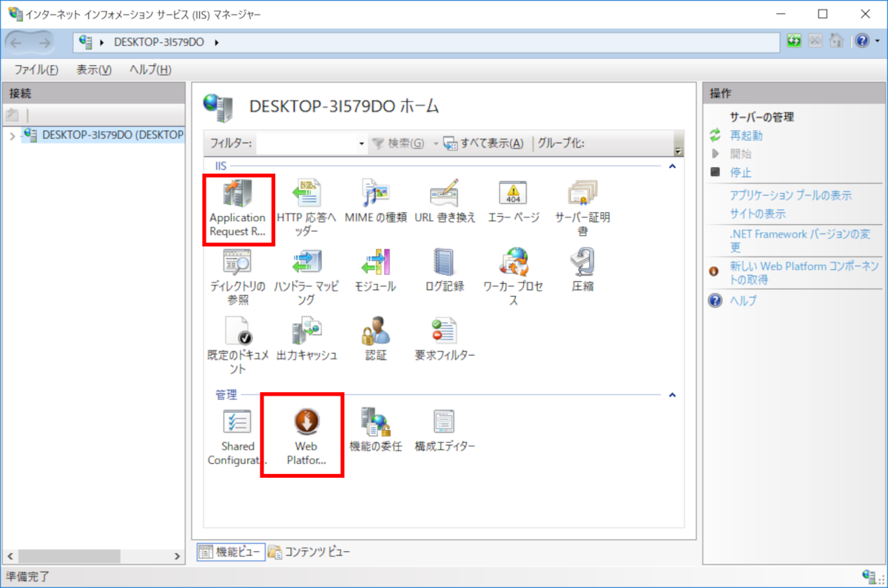Open MIME の種類 feature
The width and height of the screenshot is (888, 588).
[376, 203]
